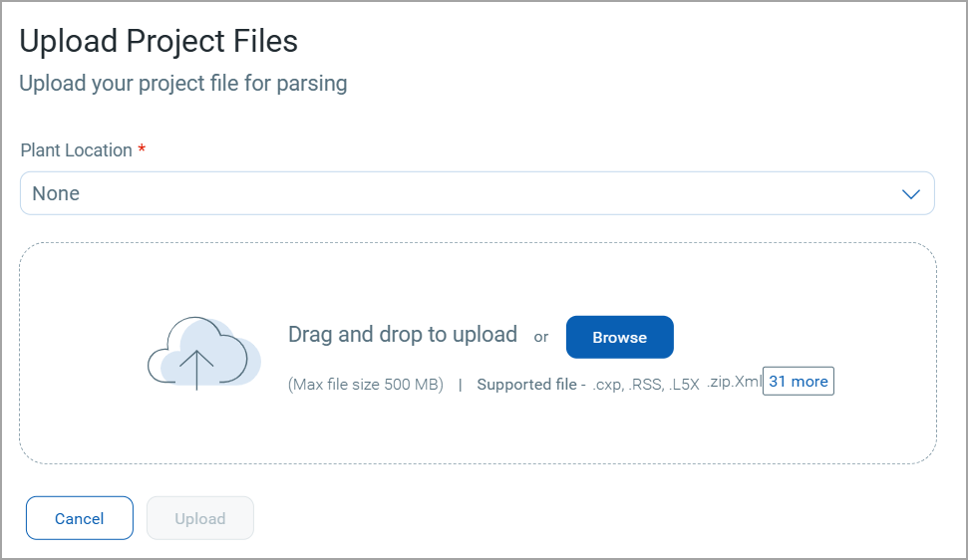This screenshot has height=560, width=968.
Task: Open the Plant Location field showing None
Action: click(x=478, y=193)
